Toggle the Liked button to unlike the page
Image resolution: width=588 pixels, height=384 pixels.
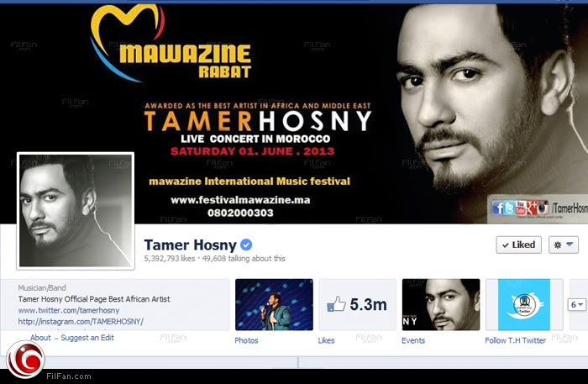pos(518,245)
